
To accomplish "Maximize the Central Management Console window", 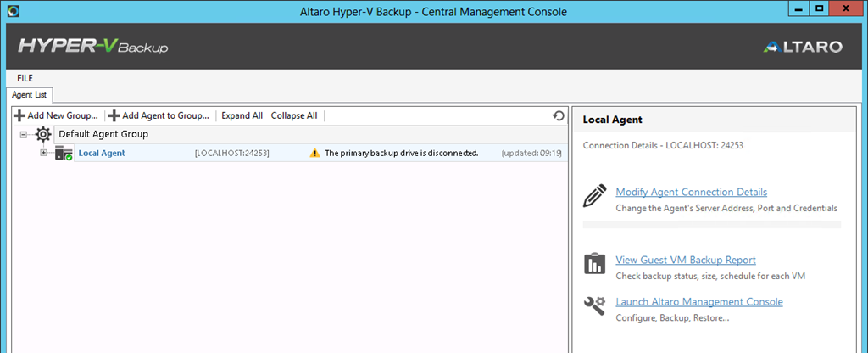I will tap(820, 8).
